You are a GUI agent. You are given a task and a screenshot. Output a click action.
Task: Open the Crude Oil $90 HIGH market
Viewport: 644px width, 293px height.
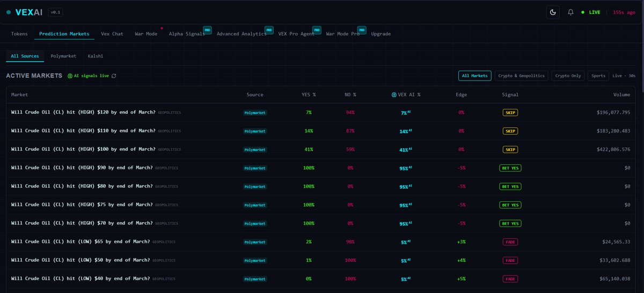pos(82,168)
